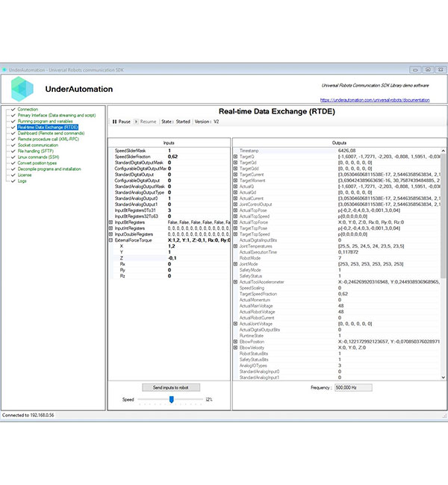Click the SpeedSliderMask input row
The image size is (448, 485).
pos(169,151)
